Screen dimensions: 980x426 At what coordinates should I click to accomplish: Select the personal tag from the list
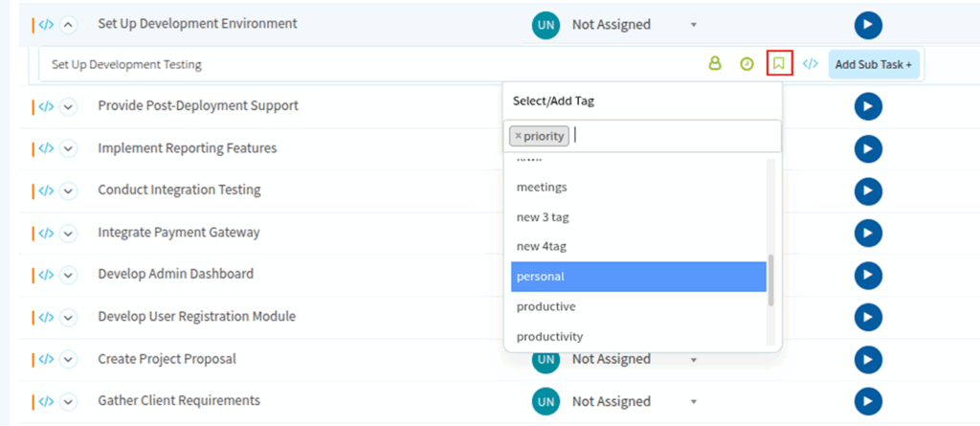click(x=638, y=277)
